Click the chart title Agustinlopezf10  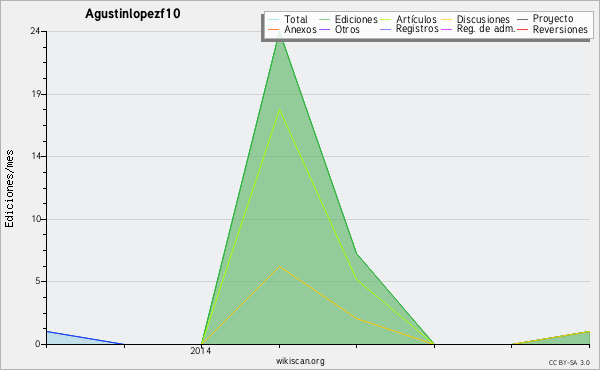coord(132,13)
